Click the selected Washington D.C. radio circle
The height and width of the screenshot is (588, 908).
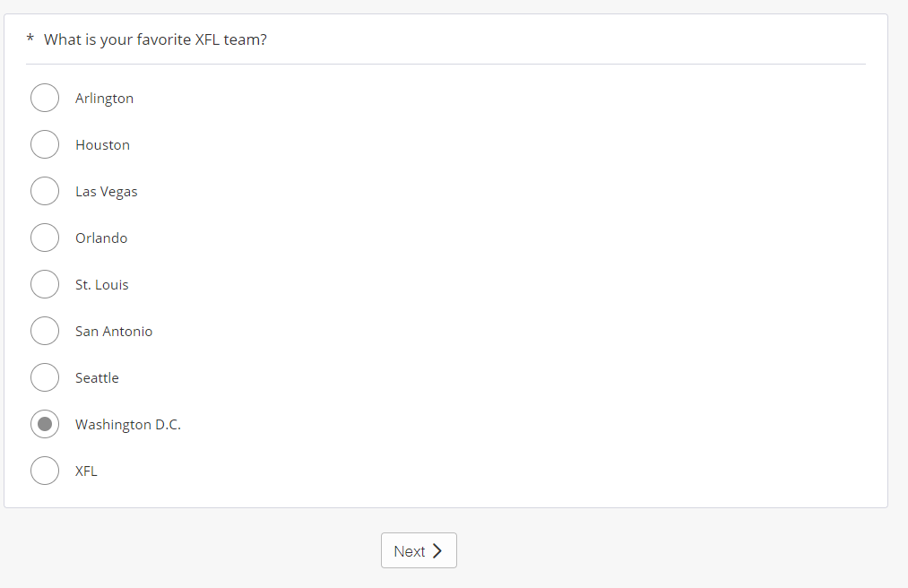45,424
